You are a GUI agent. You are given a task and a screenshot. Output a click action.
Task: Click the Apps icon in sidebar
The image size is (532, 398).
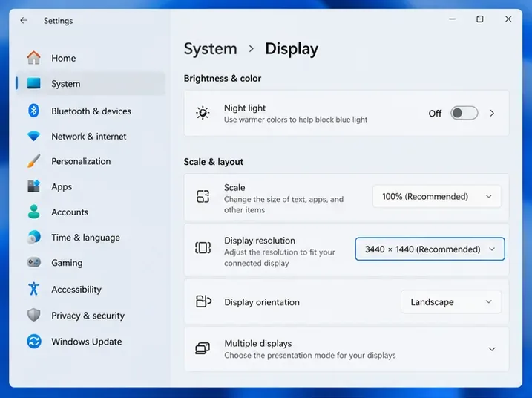coord(33,186)
